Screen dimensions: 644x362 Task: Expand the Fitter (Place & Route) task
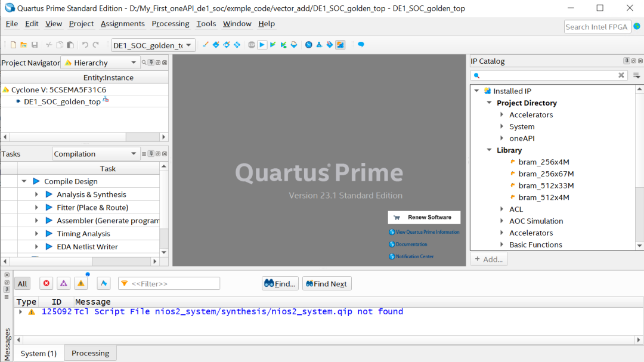click(x=36, y=208)
